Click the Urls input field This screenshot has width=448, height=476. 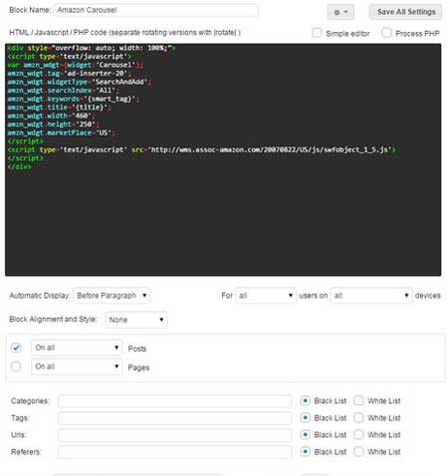pos(175,435)
